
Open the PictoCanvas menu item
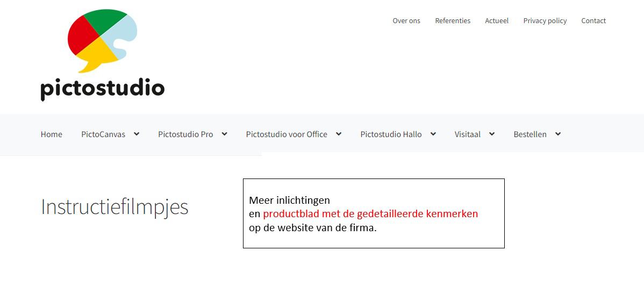[x=103, y=134]
